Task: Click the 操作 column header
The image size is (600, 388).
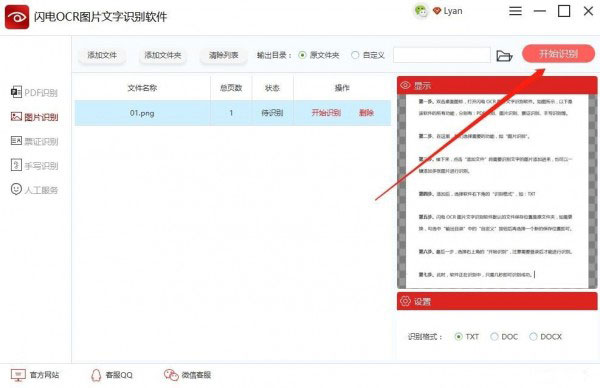Action: point(342,88)
